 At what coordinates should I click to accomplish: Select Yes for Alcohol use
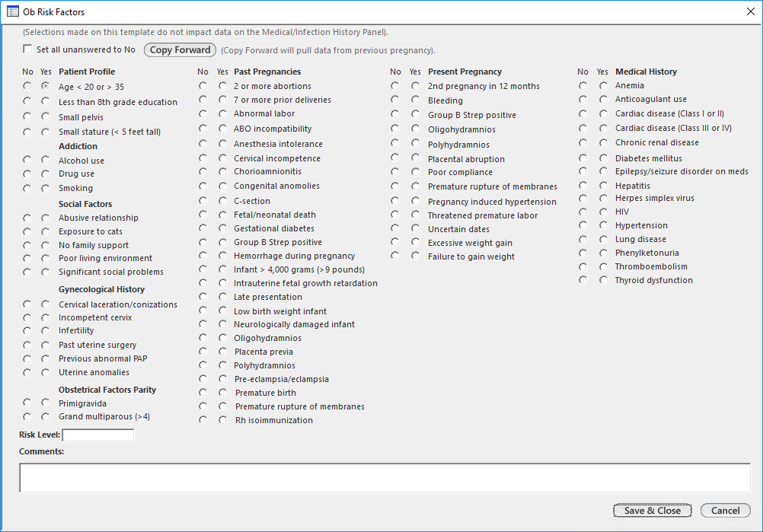click(x=45, y=160)
